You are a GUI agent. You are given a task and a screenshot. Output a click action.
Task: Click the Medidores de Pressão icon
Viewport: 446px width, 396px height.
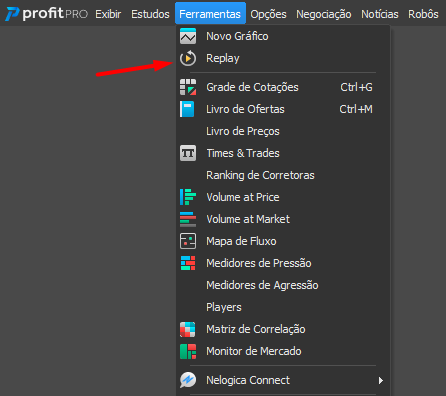(x=188, y=263)
